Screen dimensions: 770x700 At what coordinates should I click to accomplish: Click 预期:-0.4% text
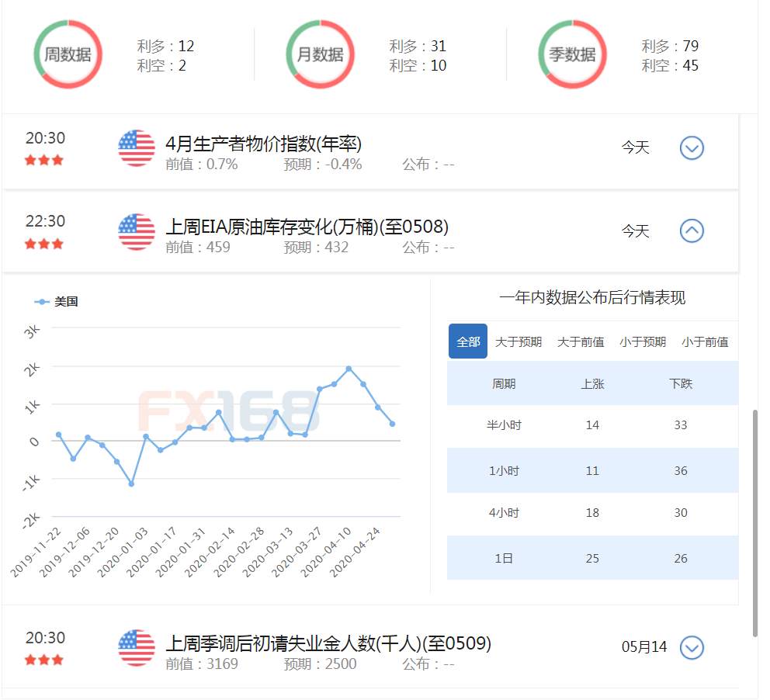323,164
